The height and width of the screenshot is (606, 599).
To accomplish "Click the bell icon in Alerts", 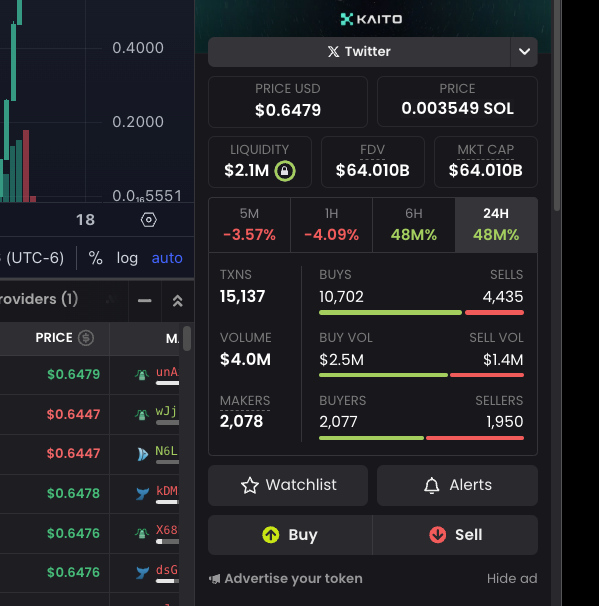I will pos(432,485).
